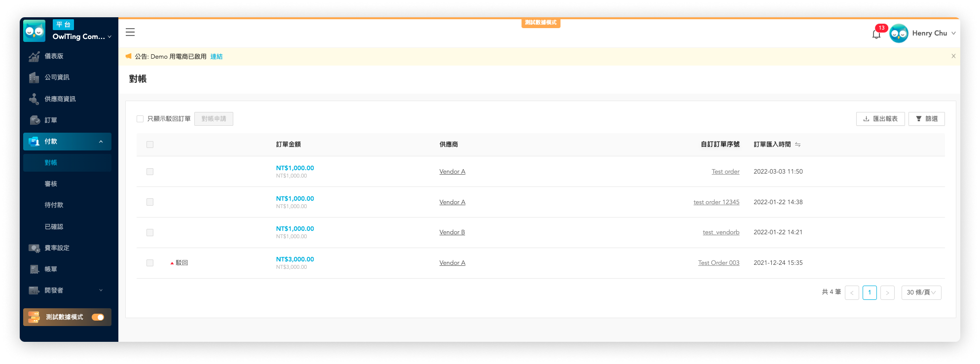Open the Test Order 003 link

click(x=719, y=263)
